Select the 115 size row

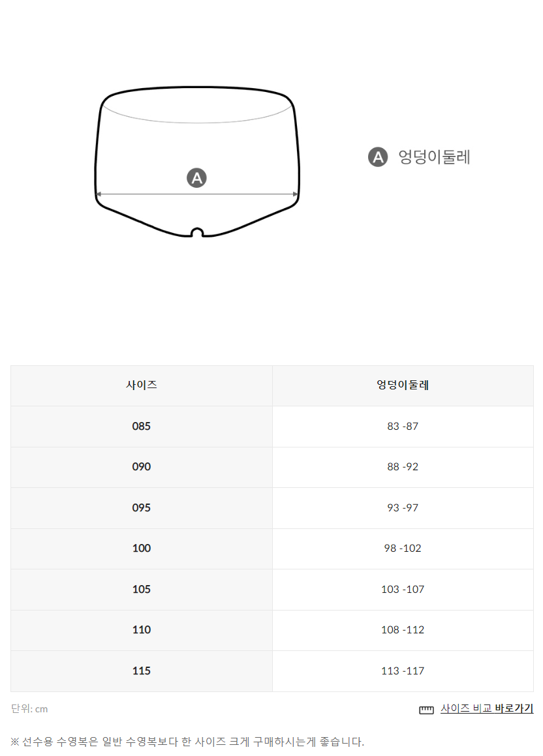(x=272, y=671)
